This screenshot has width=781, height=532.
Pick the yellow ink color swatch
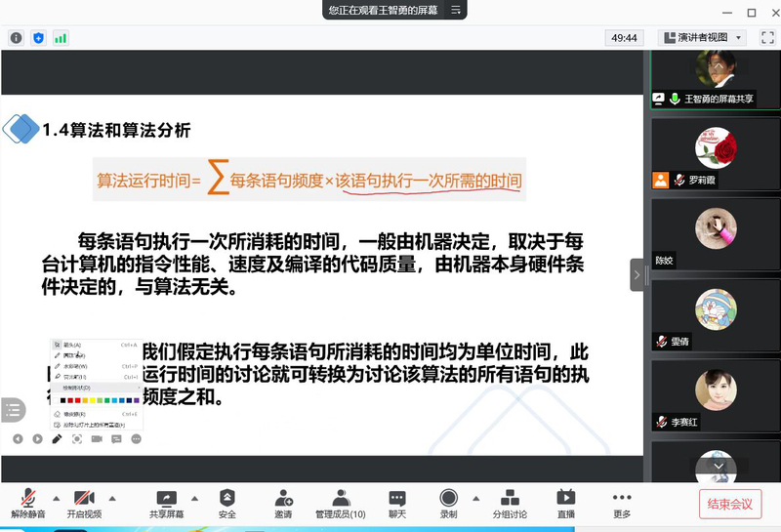[93, 400]
